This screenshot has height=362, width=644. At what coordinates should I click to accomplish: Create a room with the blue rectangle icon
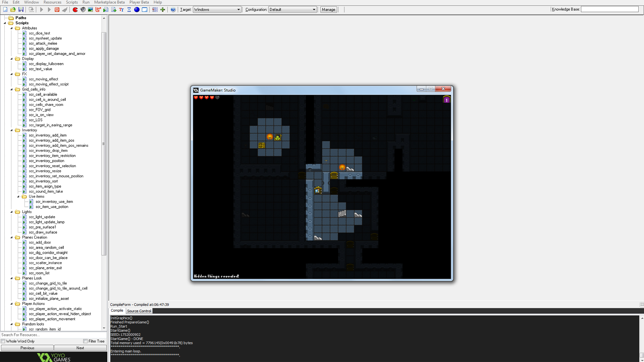[145, 9]
